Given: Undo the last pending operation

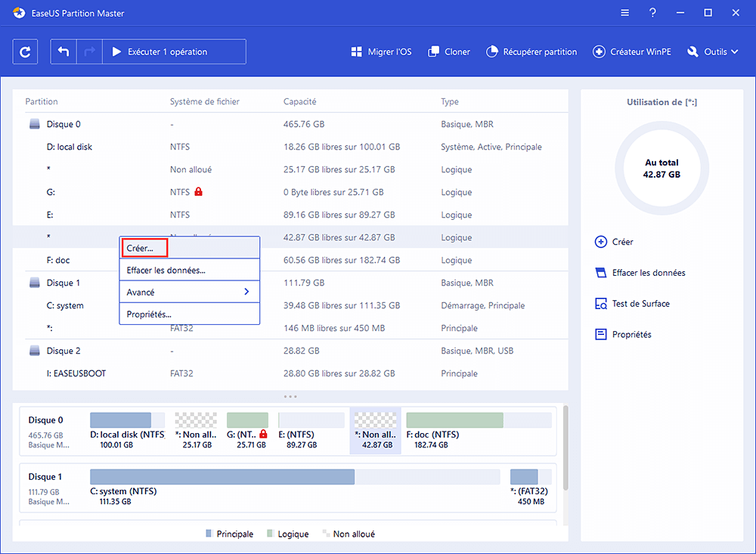Looking at the screenshot, I should coord(64,51).
